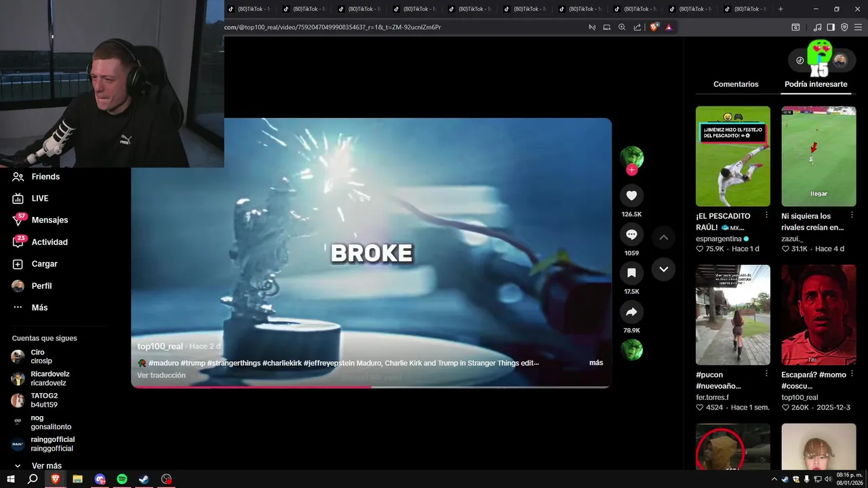Click the TikTok get-app icon near profile

(800, 60)
